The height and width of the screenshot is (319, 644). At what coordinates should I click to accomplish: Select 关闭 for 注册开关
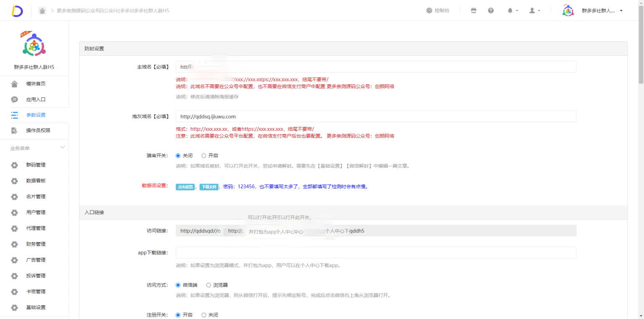click(x=204, y=315)
